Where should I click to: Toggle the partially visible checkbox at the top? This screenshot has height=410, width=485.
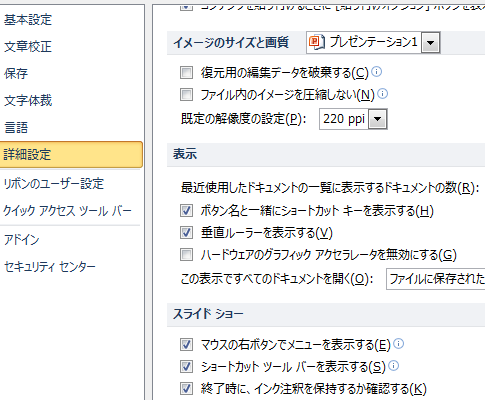186,7
